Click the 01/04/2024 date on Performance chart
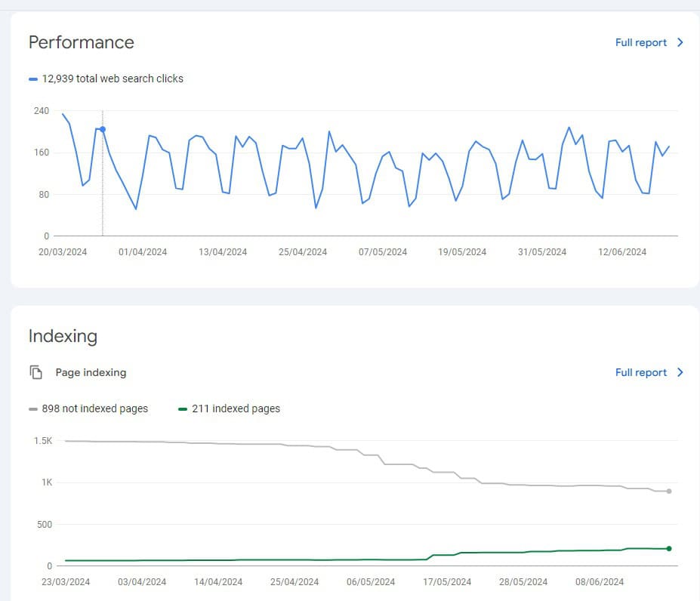This screenshot has height=601, width=700. click(x=143, y=252)
